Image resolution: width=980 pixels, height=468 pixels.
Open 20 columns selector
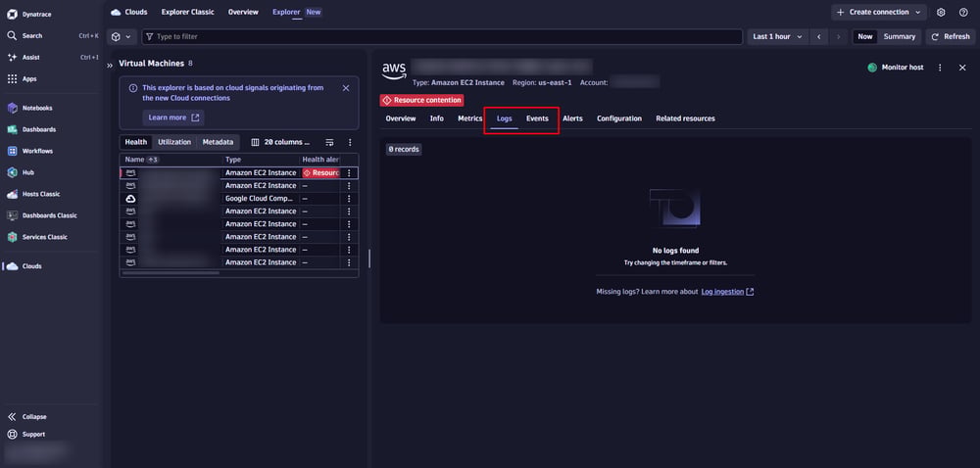[280, 142]
